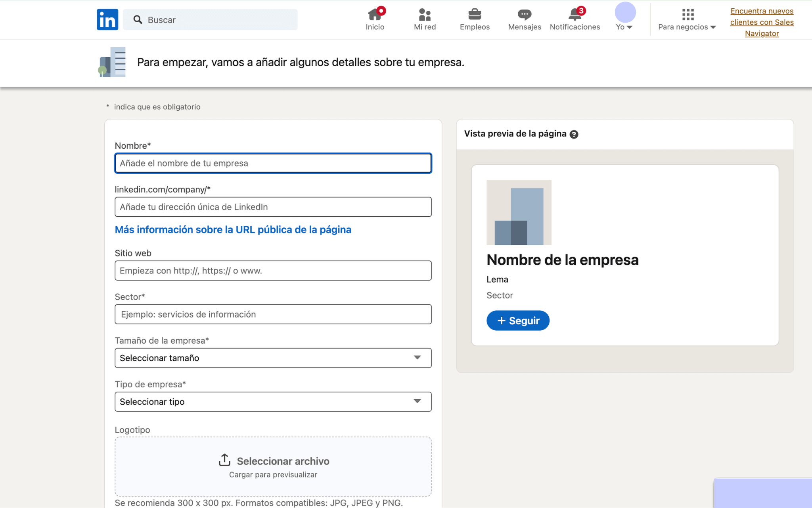812x508 pixels.
Task: Click the 'Tamaño de la empresa' label
Action: coord(162,341)
